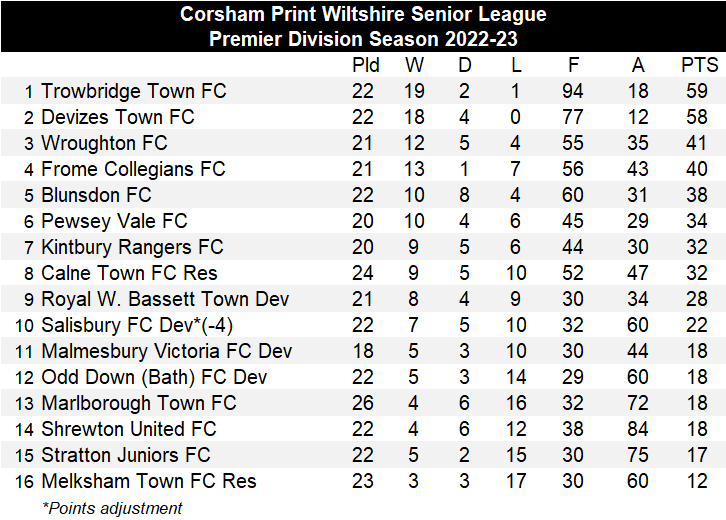Select Pewsey Vale FC row
Screen dimensions: 726x520
(363, 220)
